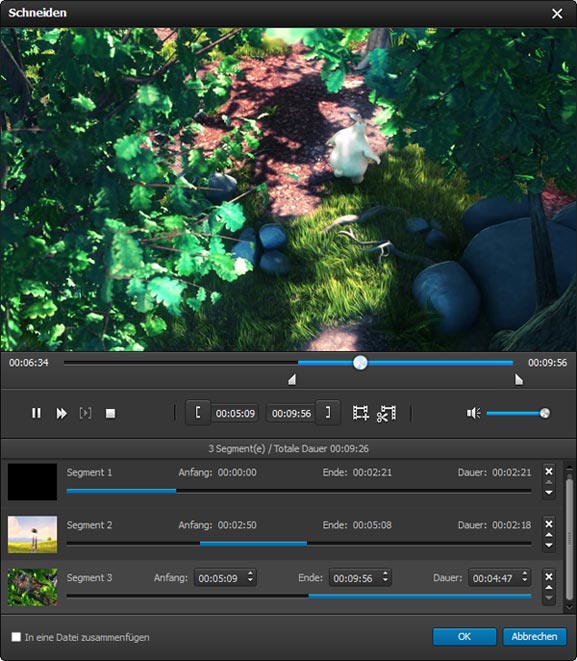The image size is (577, 661).
Task: Click the start trim marker under timeline
Action: [292, 380]
